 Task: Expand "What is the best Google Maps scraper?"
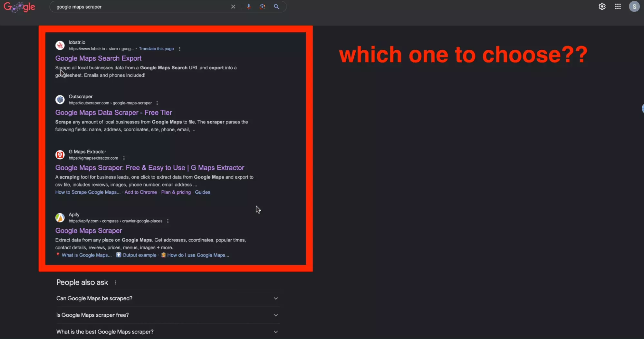167,332
